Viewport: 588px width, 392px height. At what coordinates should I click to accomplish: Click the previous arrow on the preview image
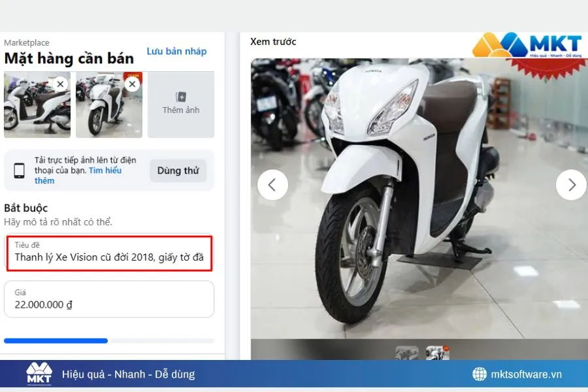272,185
